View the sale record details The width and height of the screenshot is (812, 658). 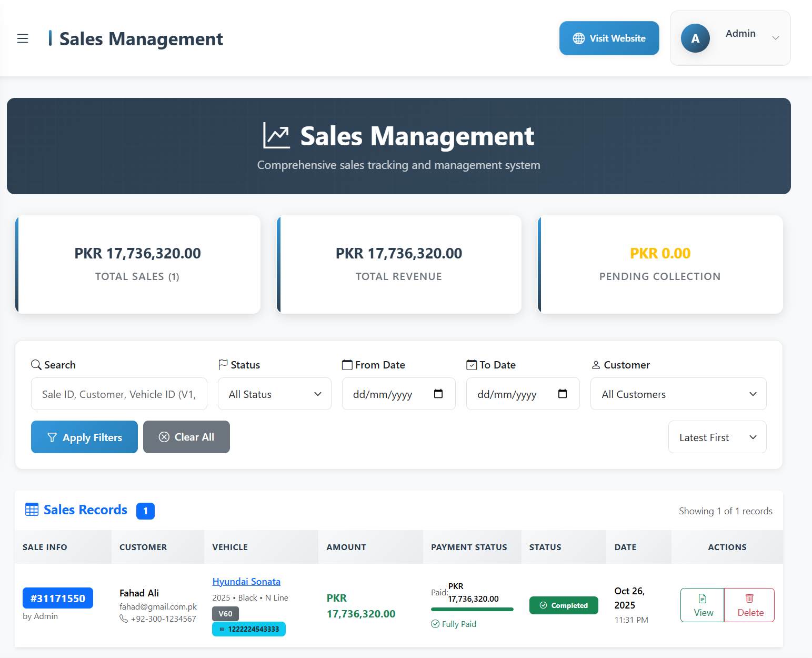(703, 605)
